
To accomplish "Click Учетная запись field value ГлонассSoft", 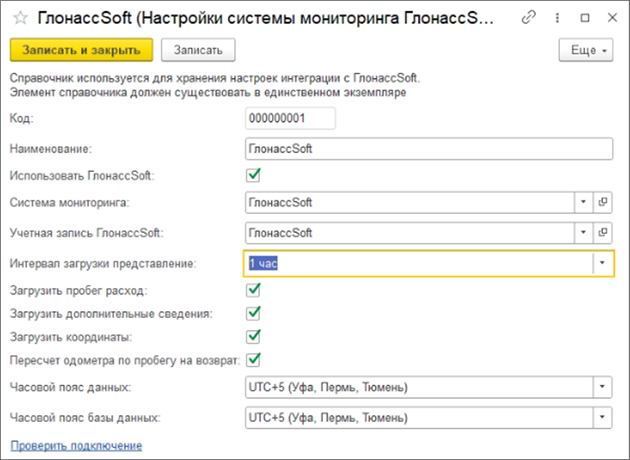I will click(x=280, y=233).
